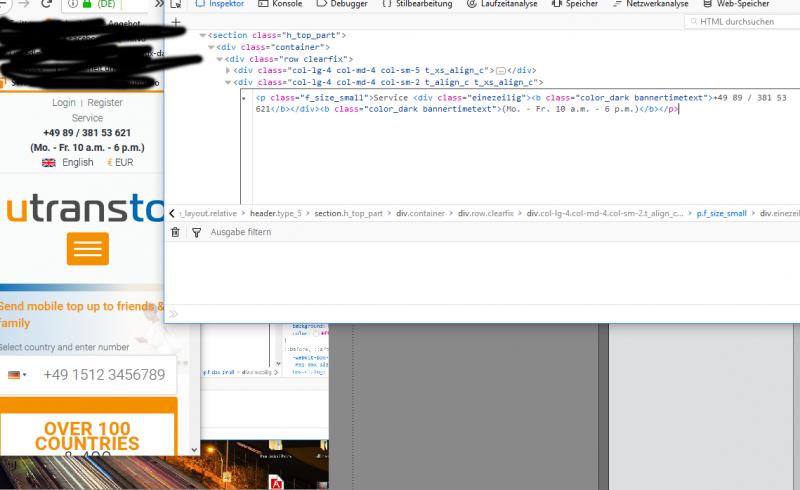Select header.type_5 in the breadcrumb trail
The width and height of the screenshot is (800, 490).
pos(275,213)
